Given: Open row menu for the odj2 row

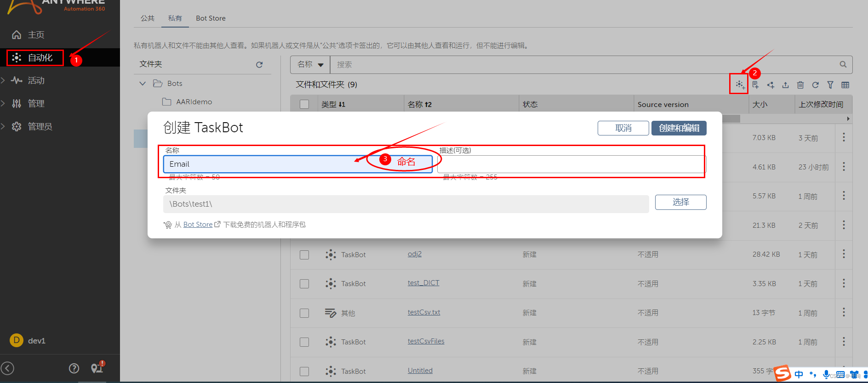Looking at the screenshot, I should click(x=844, y=254).
